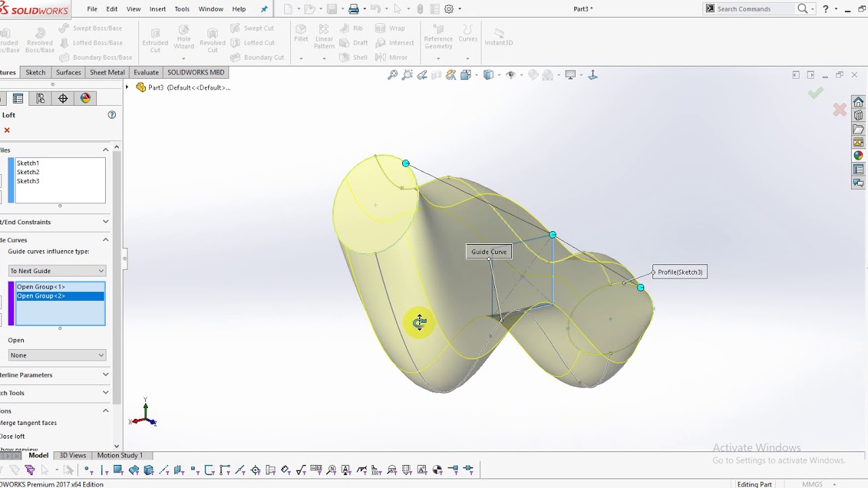Click the Guide Curve callout label

[489, 252]
